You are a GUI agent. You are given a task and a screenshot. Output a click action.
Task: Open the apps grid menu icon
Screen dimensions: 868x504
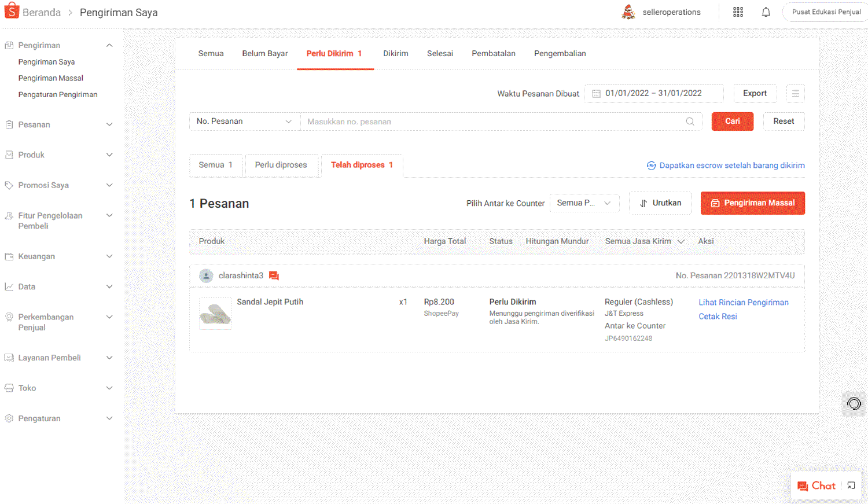738,12
